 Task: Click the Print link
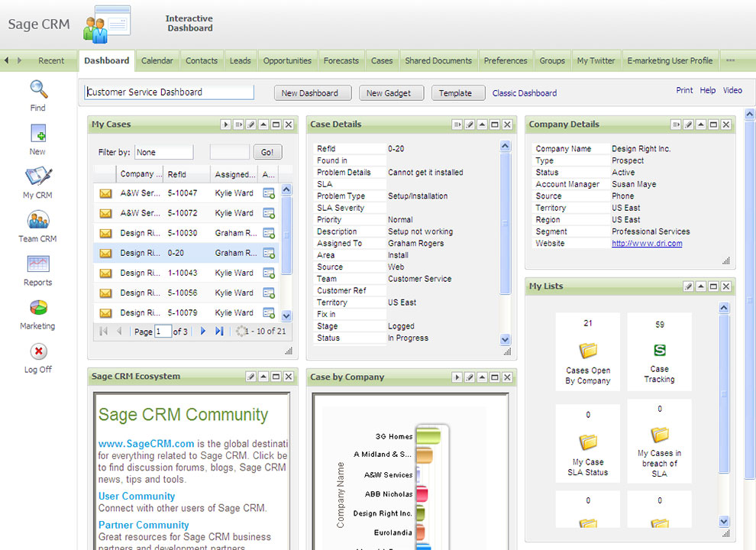pyautogui.click(x=684, y=90)
